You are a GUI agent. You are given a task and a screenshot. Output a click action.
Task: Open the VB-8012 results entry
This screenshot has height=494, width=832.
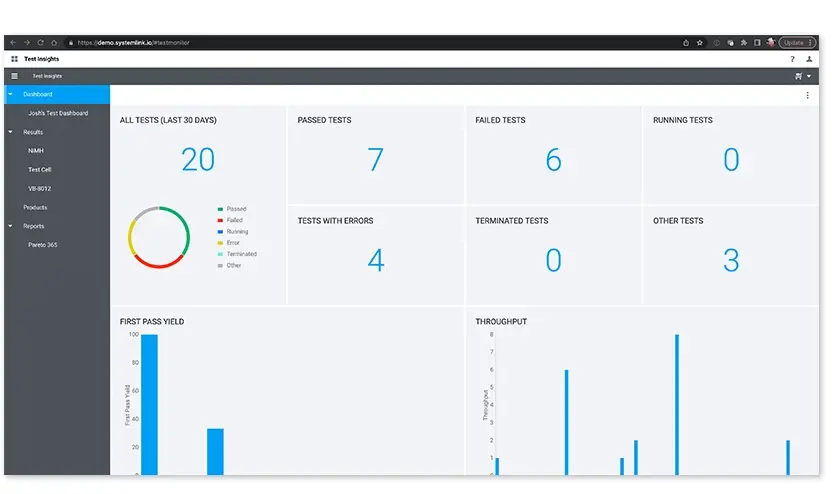40,188
